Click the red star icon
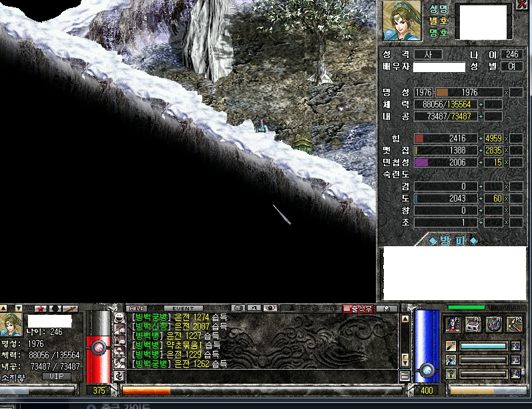The width and height of the screenshot is (532, 409). (41, 309)
